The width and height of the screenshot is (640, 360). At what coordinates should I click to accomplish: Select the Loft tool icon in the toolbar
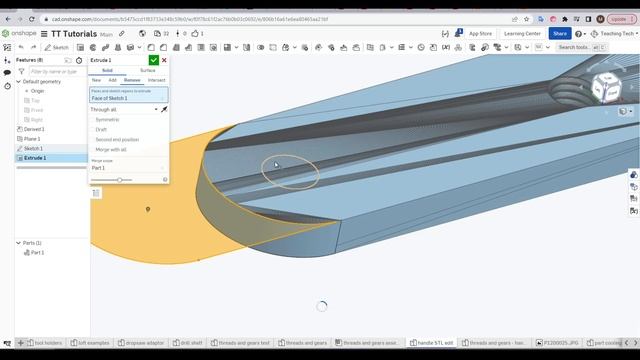[118, 47]
